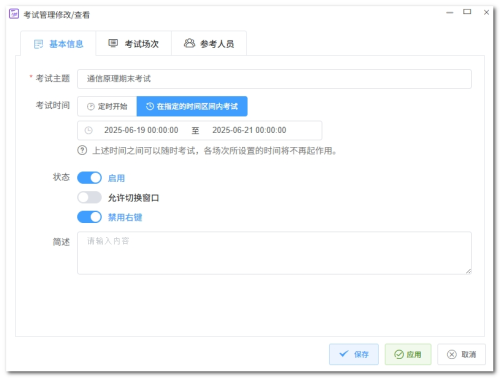500x378 pixels.
Task: Enable the 允许切换窗口 switch
Action: coord(89,197)
